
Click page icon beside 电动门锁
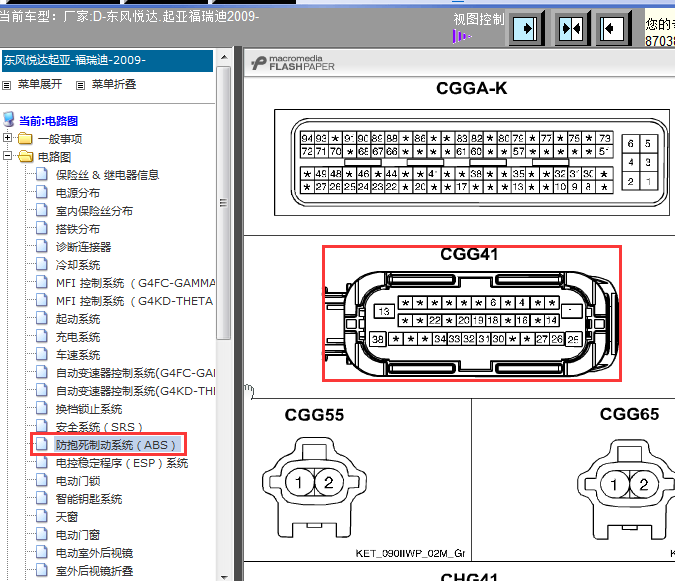click(x=42, y=480)
